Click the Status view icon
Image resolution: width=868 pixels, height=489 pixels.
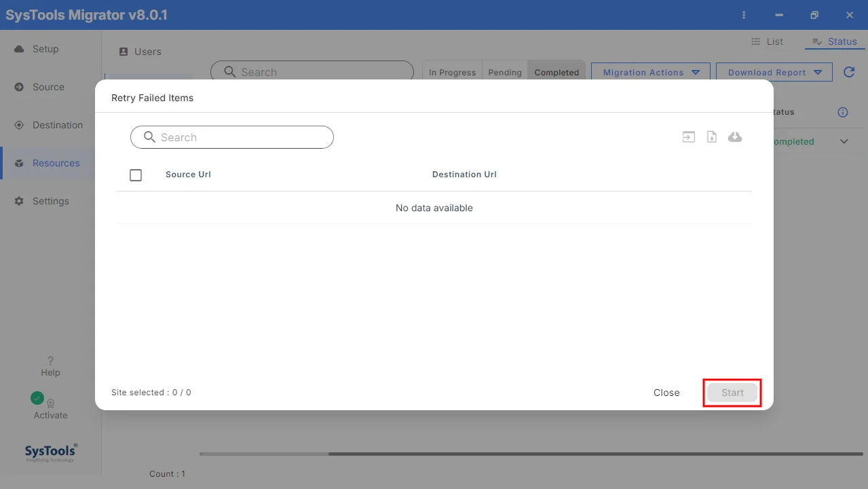tap(817, 41)
